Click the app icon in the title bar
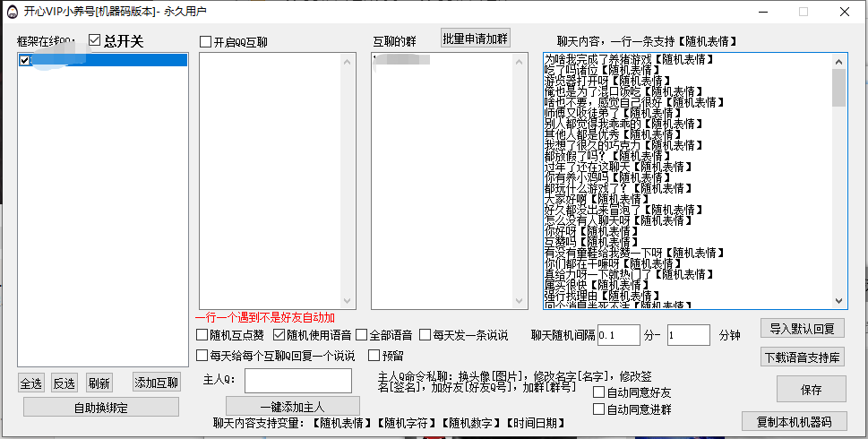This screenshot has height=439, width=868. pos(13,12)
